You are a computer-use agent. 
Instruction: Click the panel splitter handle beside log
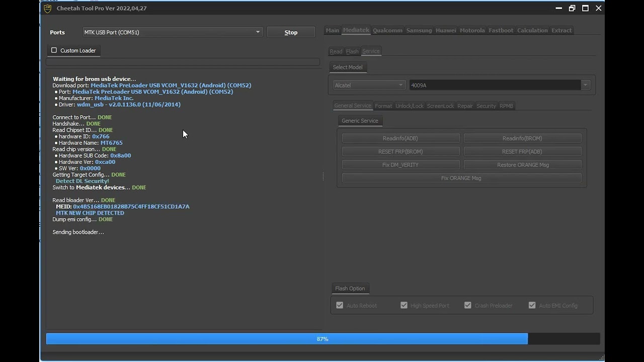tap(323, 176)
